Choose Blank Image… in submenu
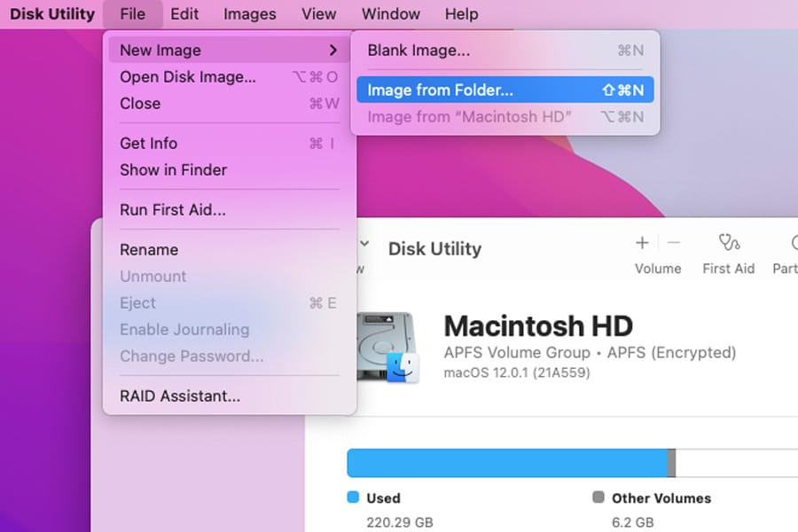Image resolution: width=798 pixels, height=532 pixels. (x=505, y=50)
